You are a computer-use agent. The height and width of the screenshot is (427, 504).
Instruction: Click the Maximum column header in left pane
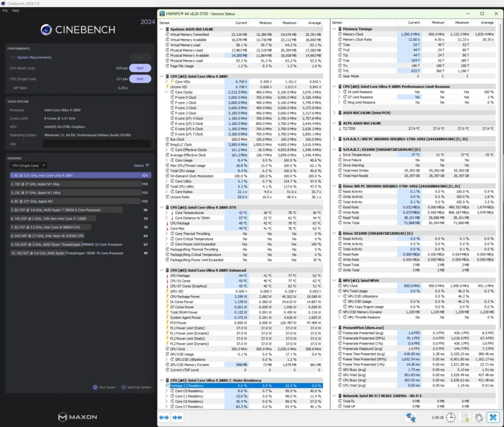click(290, 23)
